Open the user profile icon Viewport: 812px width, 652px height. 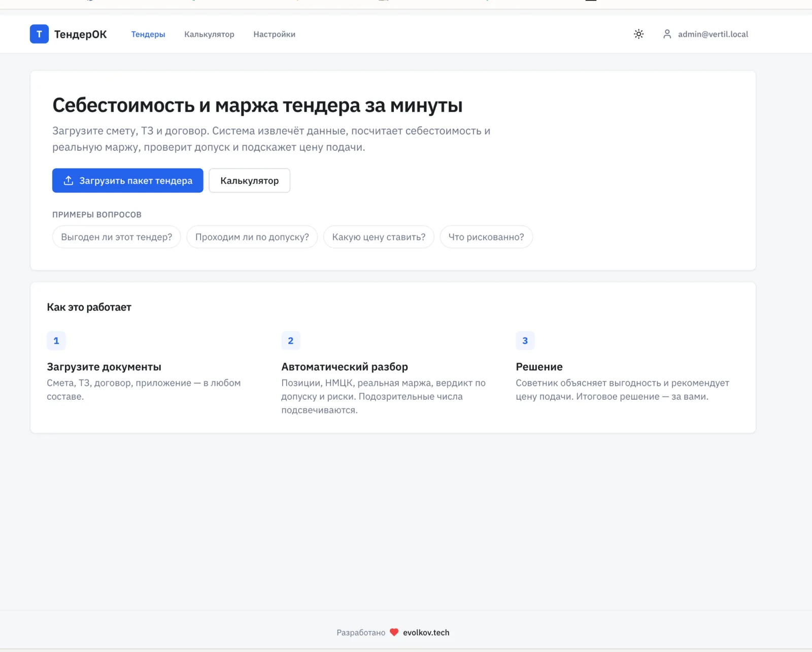pyautogui.click(x=667, y=34)
